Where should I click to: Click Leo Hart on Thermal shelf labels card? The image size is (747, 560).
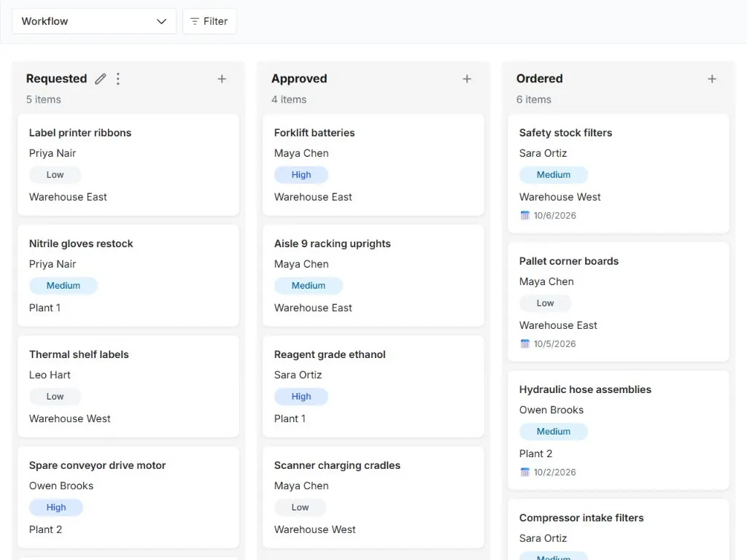point(50,376)
